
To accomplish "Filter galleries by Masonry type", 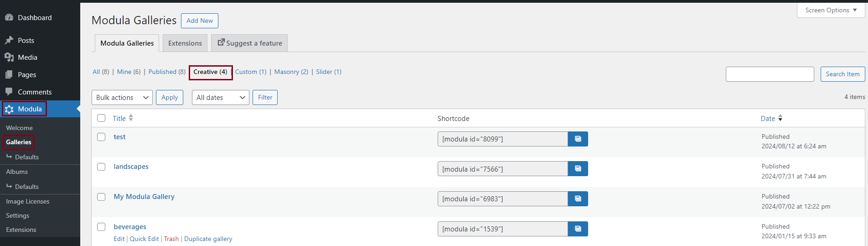I will (291, 72).
